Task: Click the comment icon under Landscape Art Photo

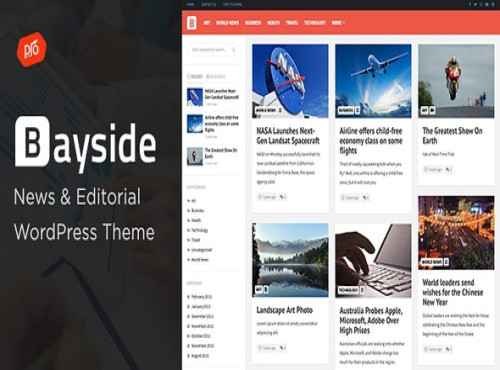Action: click(x=282, y=348)
